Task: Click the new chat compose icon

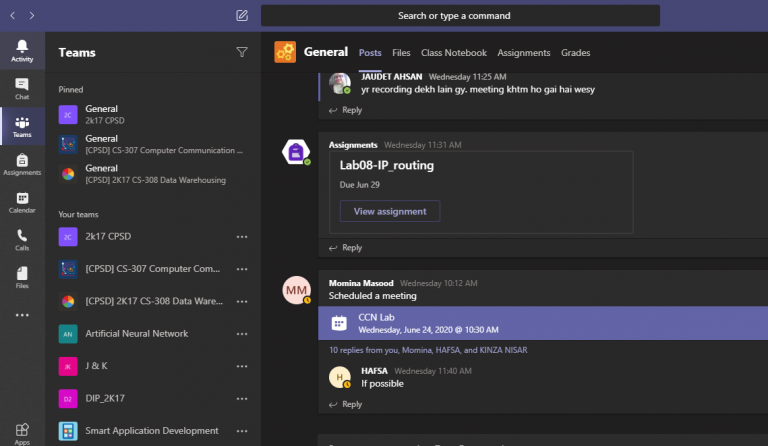Action: (242, 16)
